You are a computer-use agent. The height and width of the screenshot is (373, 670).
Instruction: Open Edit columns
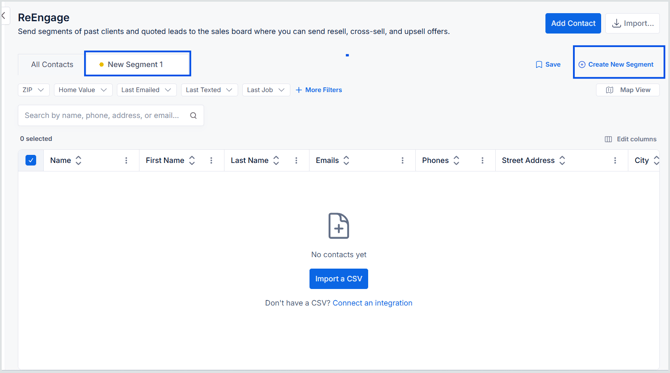coord(630,139)
